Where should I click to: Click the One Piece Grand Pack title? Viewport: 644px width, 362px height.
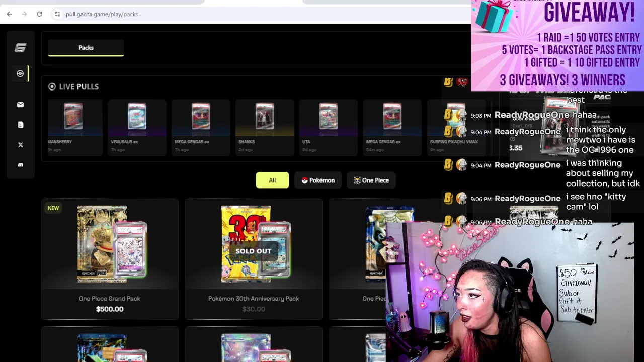(110, 298)
